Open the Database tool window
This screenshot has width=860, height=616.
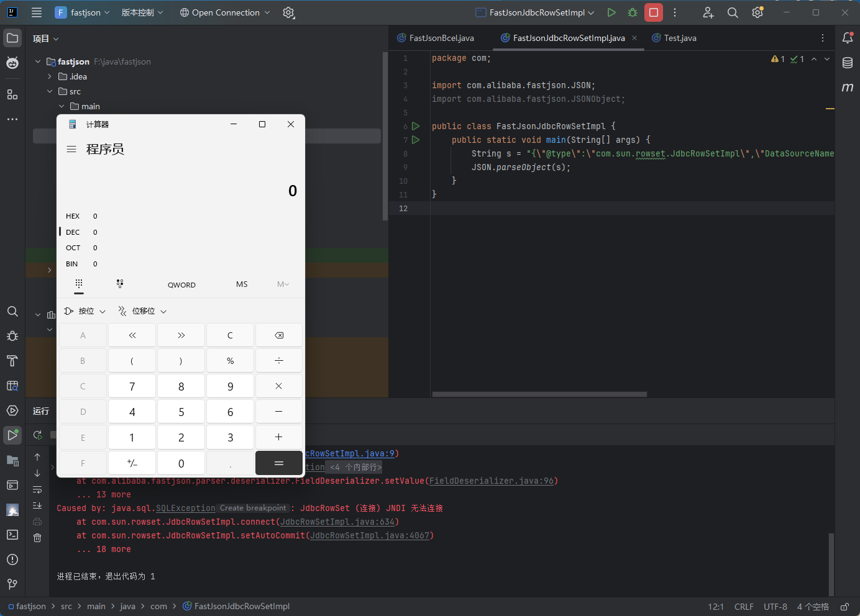[x=848, y=63]
